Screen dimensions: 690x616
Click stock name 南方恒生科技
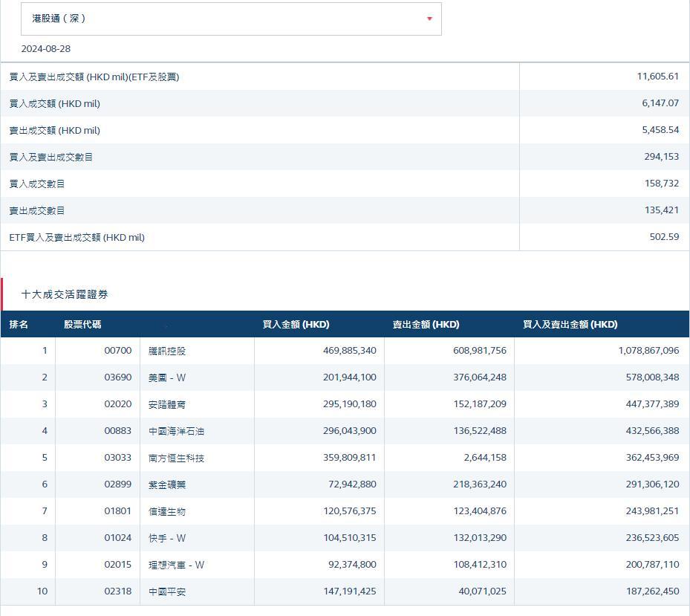pos(176,458)
